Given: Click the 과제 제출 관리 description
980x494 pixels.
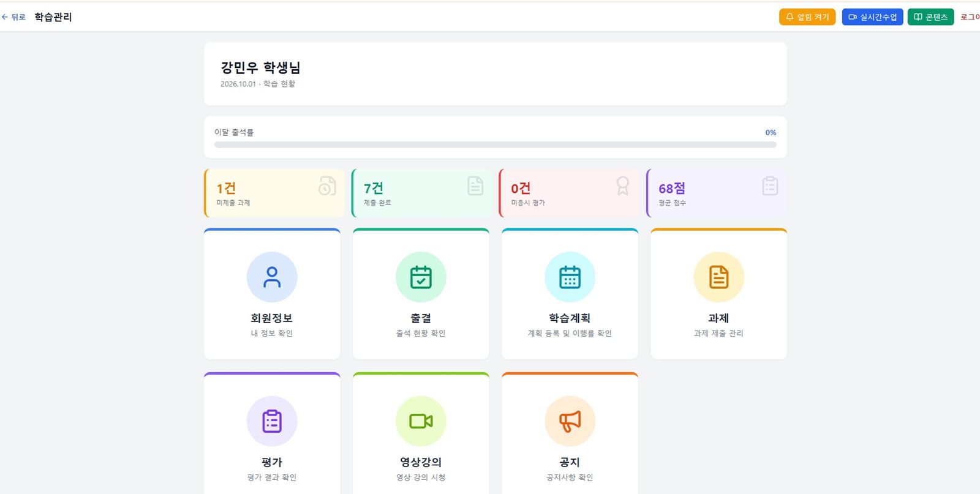Looking at the screenshot, I should coord(718,333).
